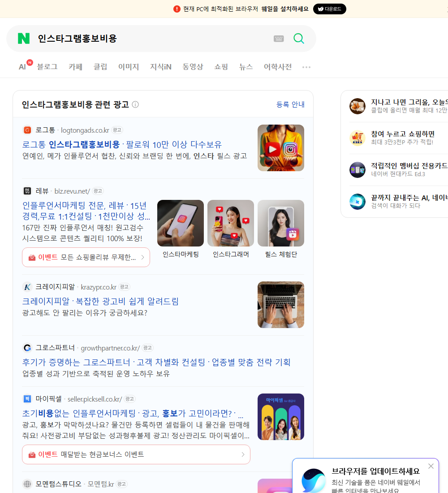
Task: Click the krazypr.co.kr URL
Action: click(99, 287)
